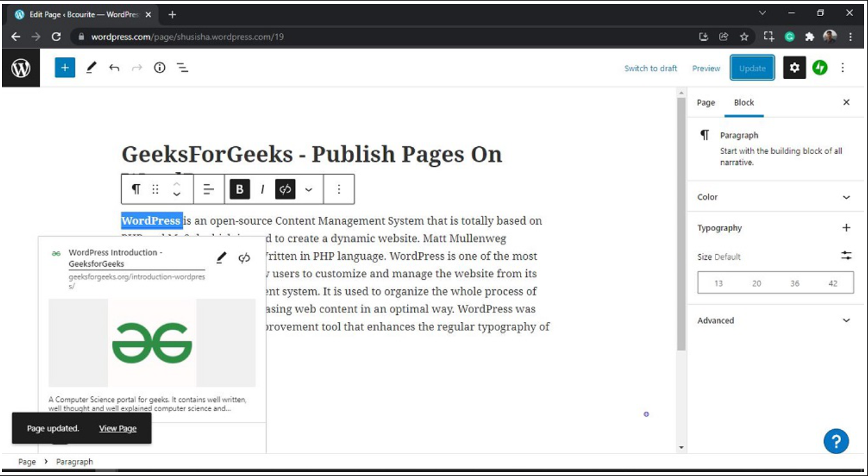Undo the last change
This screenshot has height=476, width=868.
tap(114, 67)
